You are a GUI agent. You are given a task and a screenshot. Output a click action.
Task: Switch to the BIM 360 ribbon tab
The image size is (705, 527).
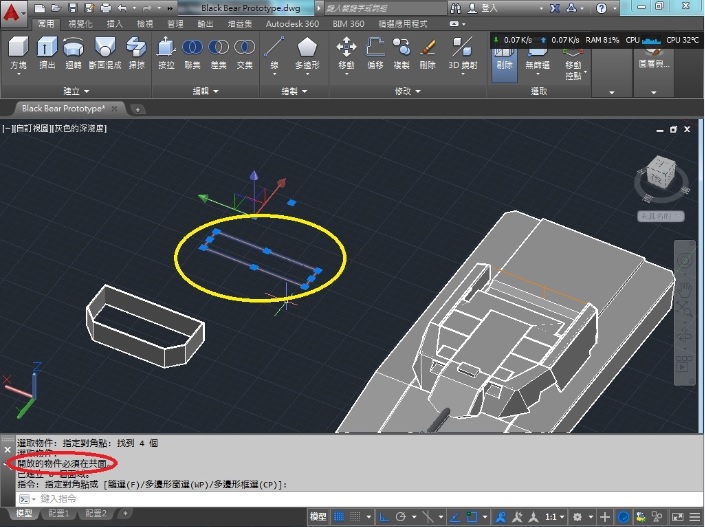coord(348,24)
